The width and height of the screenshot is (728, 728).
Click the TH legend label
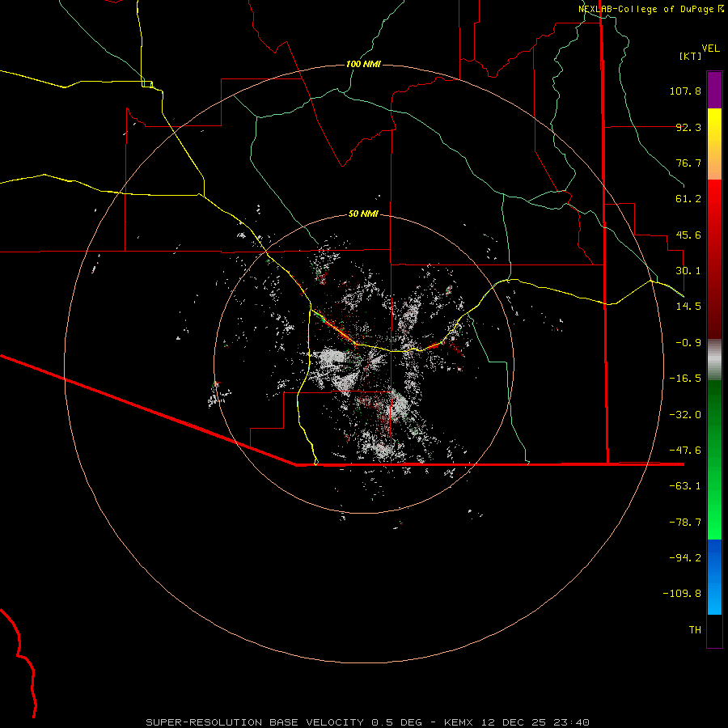[695, 630]
